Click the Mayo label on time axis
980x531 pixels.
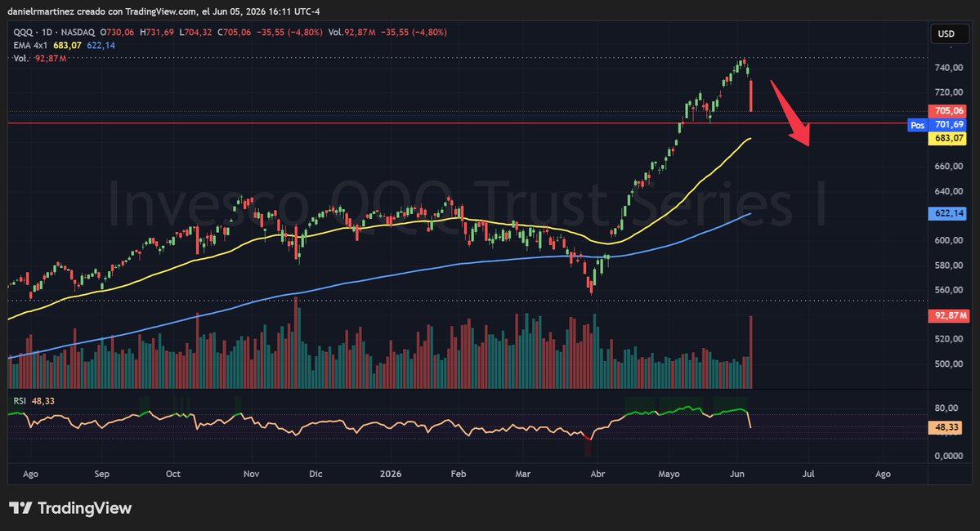[669, 474]
